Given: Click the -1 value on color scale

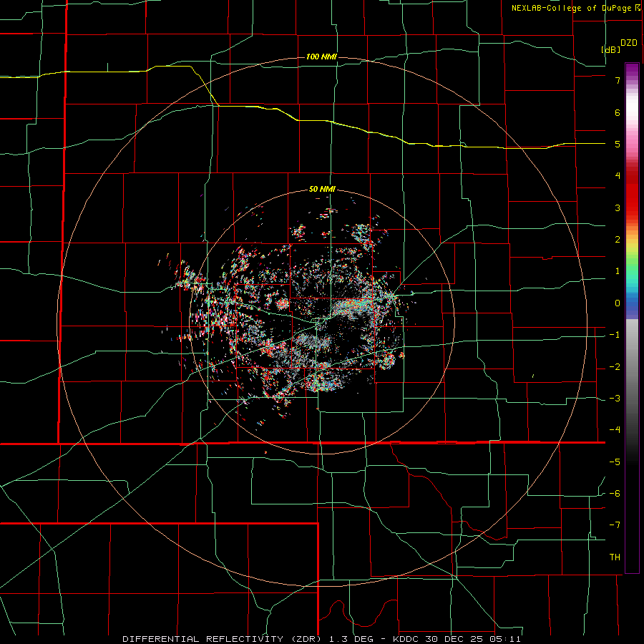Looking at the screenshot, I should point(615,335).
